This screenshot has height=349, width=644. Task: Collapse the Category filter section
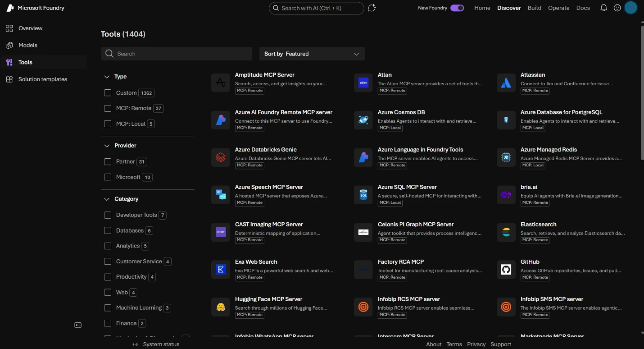[x=107, y=199]
